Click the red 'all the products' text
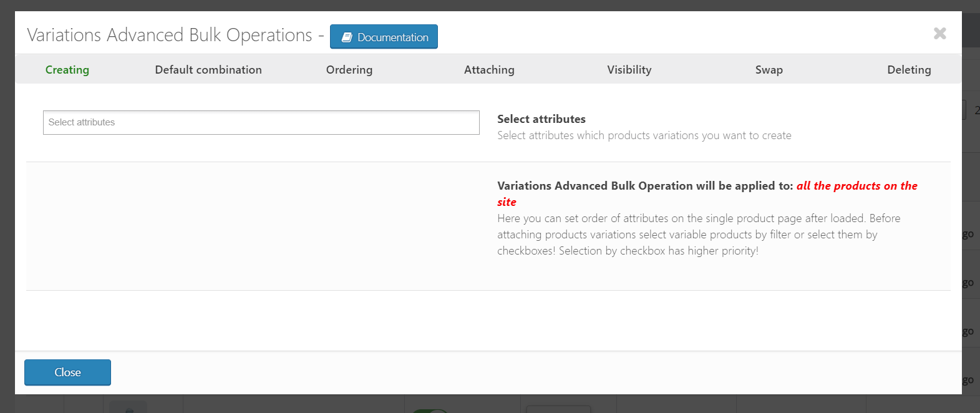 tap(856, 186)
